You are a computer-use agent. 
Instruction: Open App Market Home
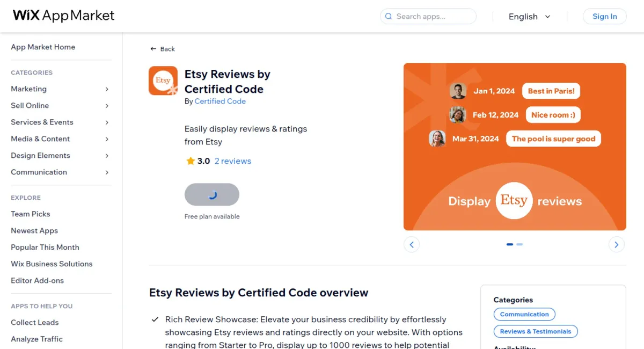coord(43,47)
